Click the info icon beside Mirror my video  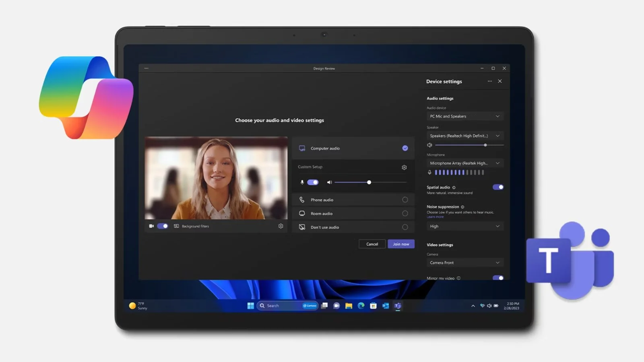pos(458,278)
